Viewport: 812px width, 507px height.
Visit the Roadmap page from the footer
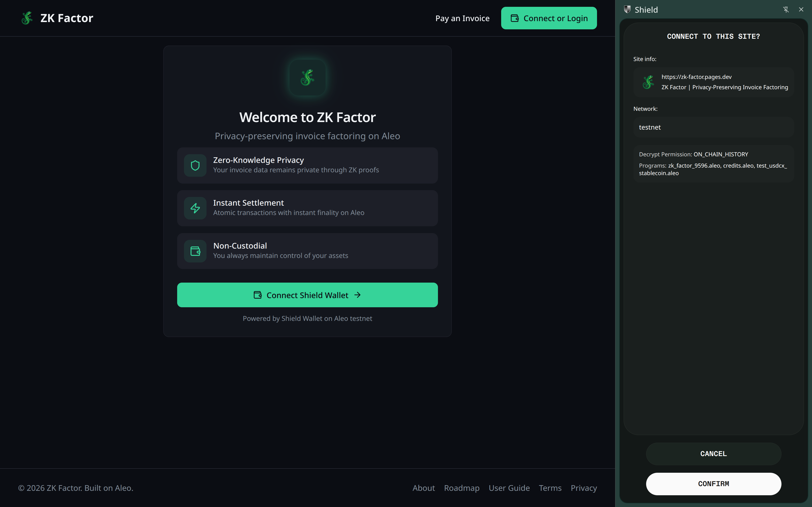(x=462, y=488)
